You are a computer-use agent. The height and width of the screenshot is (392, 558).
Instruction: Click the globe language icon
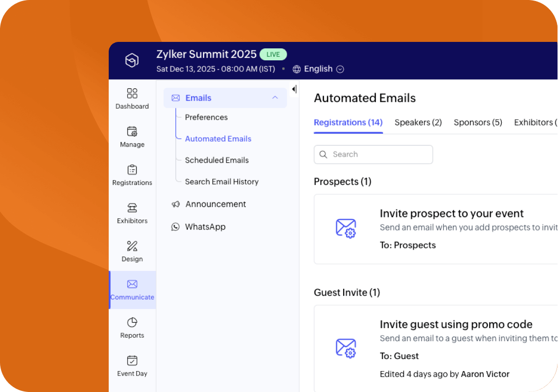[296, 69]
